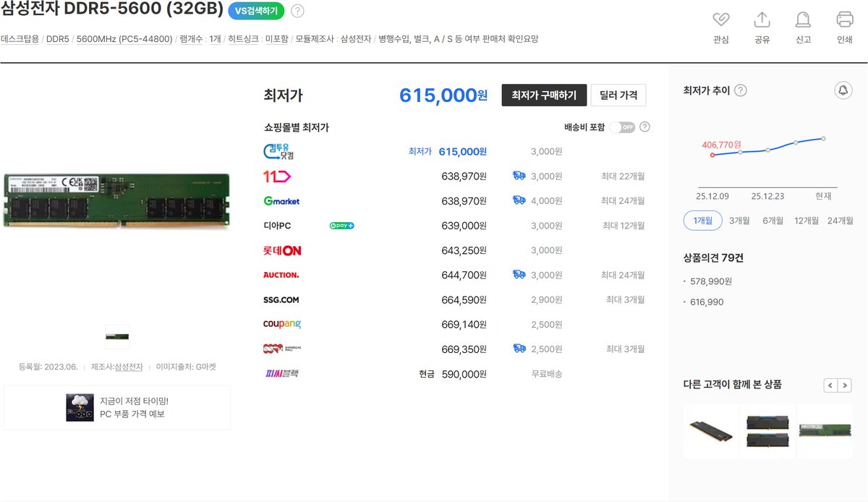Click the 644,700원 price for AUCTION

pos(464,275)
